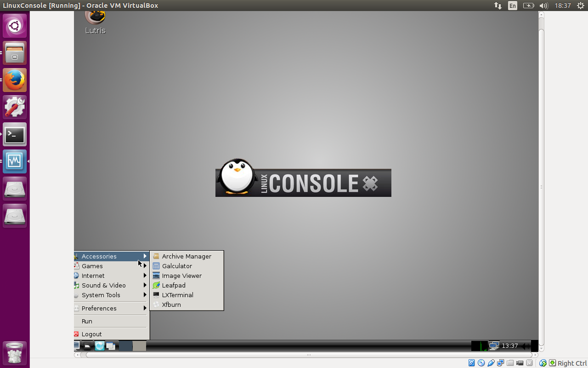The width and height of the screenshot is (588, 368).
Task: Click VirtualBox shared folders status icon
Action: pyautogui.click(x=510, y=363)
